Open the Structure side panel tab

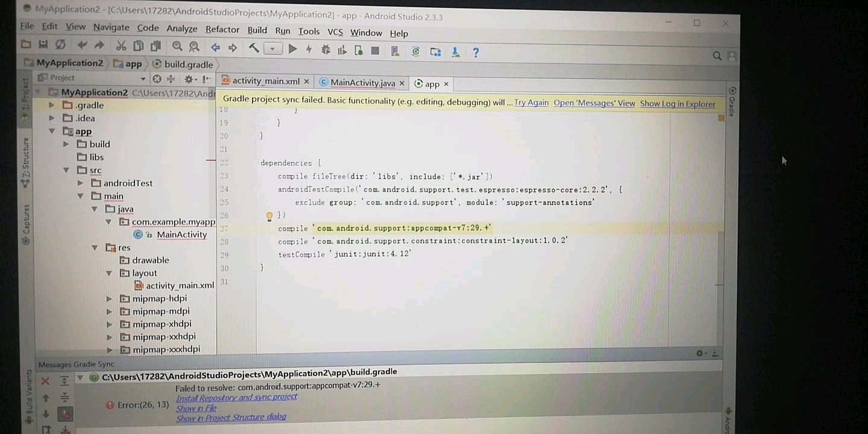point(25,163)
